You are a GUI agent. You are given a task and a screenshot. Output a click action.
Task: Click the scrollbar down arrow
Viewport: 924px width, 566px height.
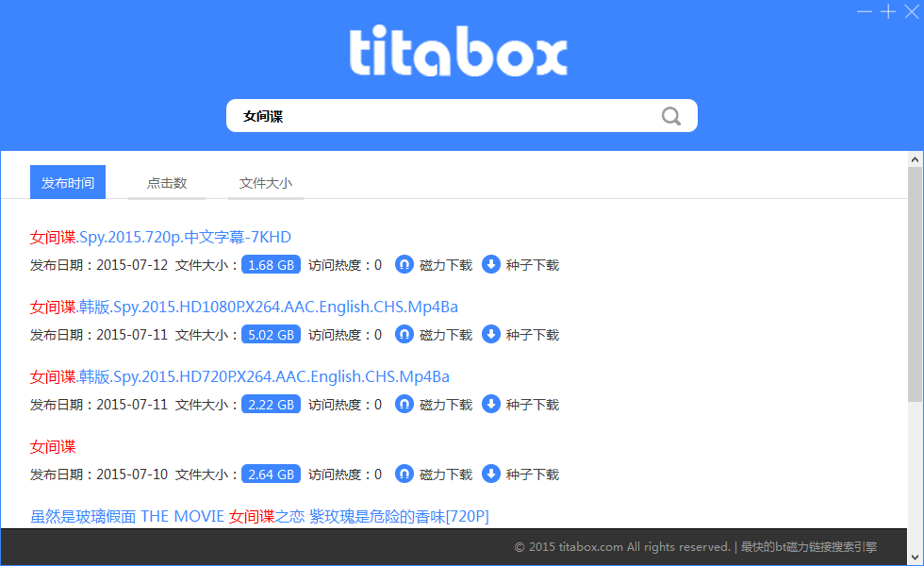point(915,558)
